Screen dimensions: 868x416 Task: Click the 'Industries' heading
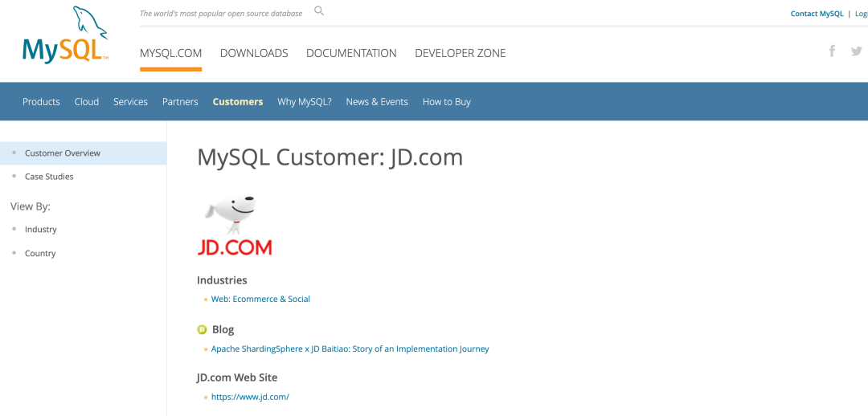point(222,280)
